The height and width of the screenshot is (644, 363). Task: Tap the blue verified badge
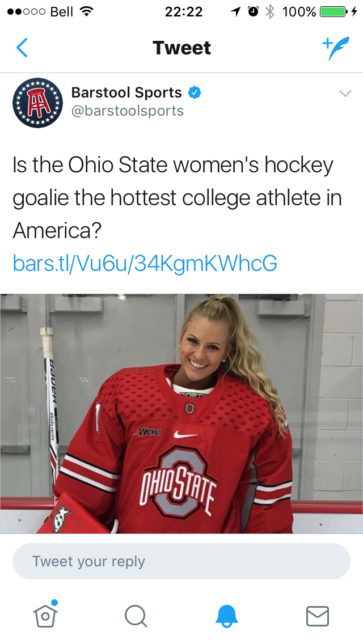click(195, 92)
